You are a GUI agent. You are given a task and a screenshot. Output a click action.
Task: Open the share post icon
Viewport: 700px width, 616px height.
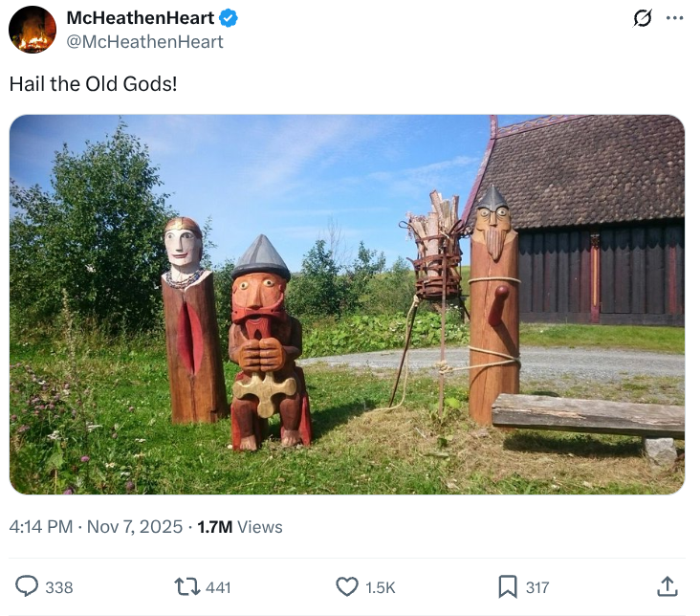[x=667, y=586]
